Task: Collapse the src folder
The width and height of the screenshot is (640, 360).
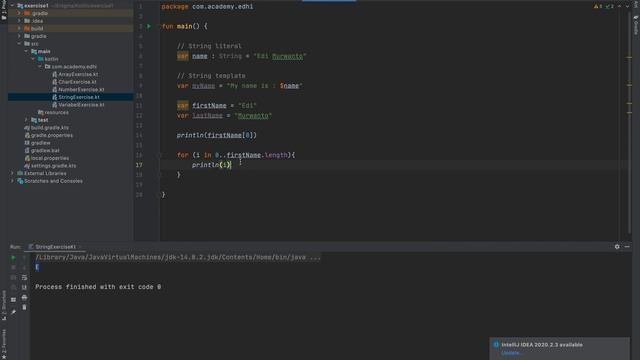Action: point(19,44)
